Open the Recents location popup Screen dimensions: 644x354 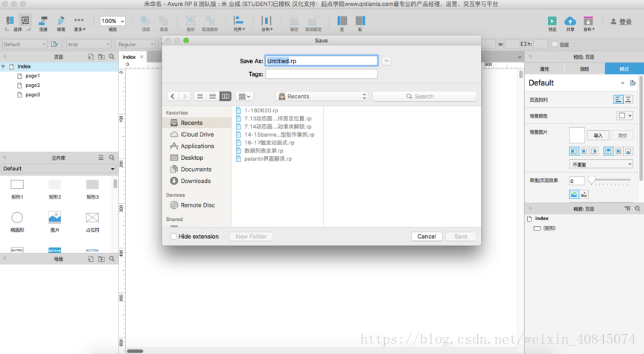pos(322,97)
